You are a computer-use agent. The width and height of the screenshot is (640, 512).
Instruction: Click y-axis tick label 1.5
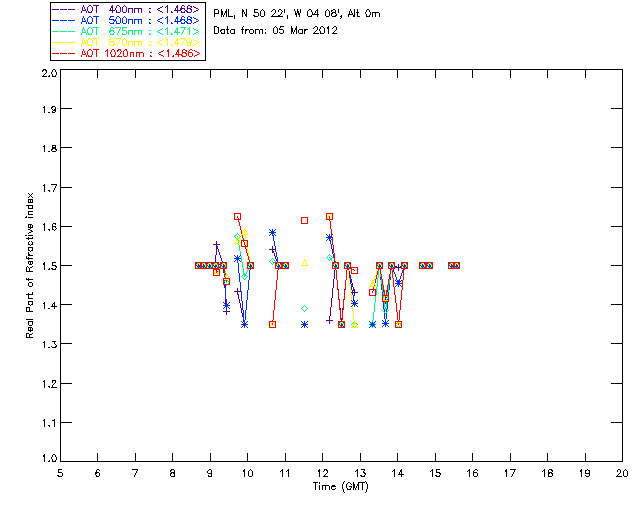49,266
